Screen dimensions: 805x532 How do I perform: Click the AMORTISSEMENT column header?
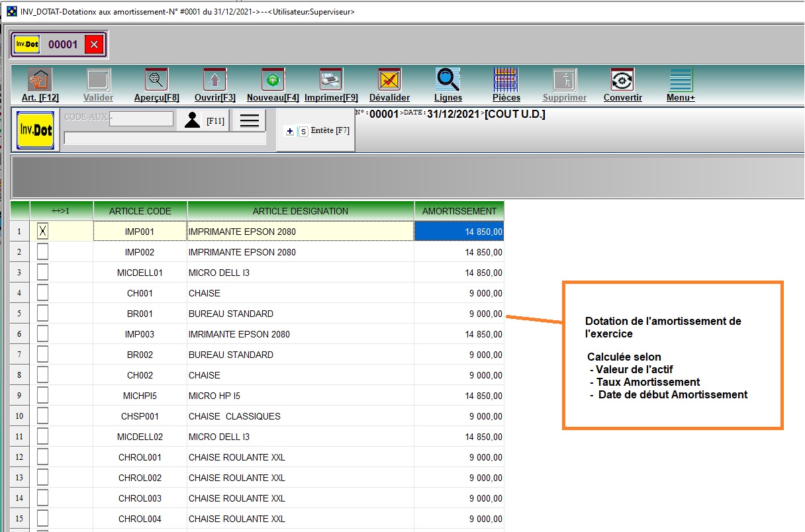(459, 211)
